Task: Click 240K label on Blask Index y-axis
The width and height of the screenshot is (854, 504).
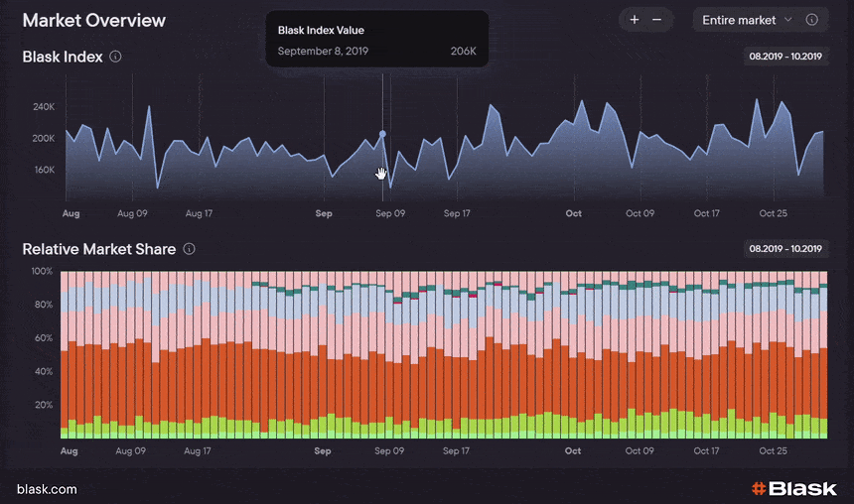Action: click(x=43, y=106)
